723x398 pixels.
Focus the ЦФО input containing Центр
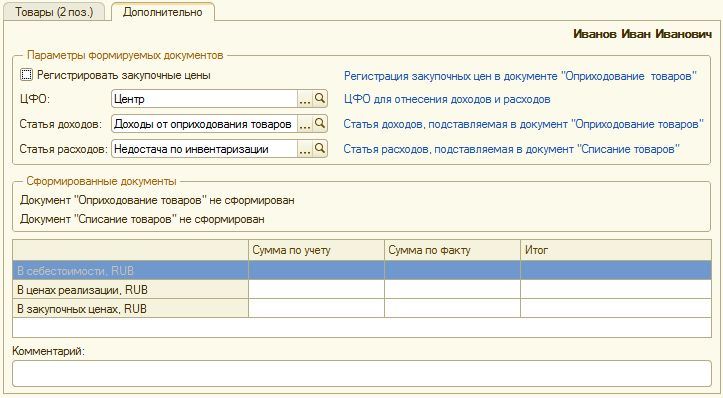(x=204, y=99)
